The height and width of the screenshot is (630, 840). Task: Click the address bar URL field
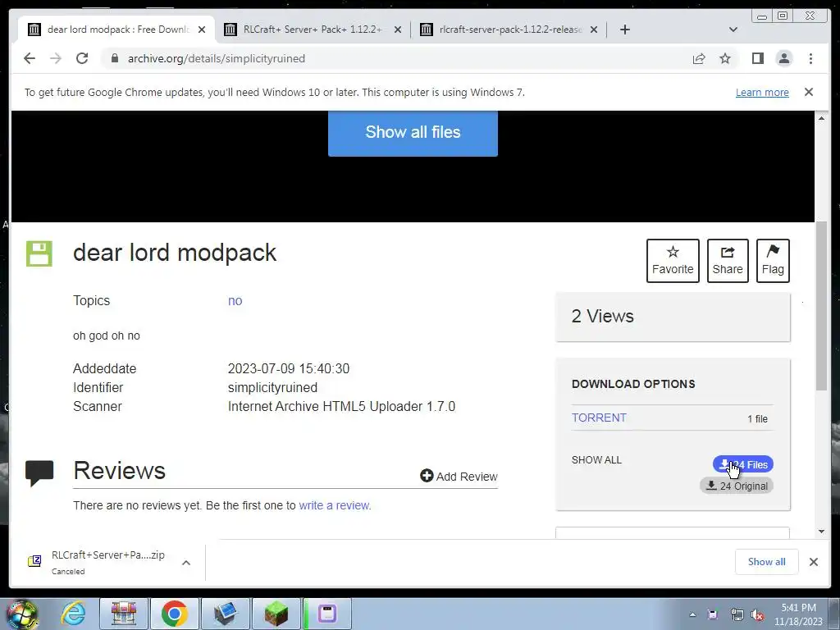[396, 58]
